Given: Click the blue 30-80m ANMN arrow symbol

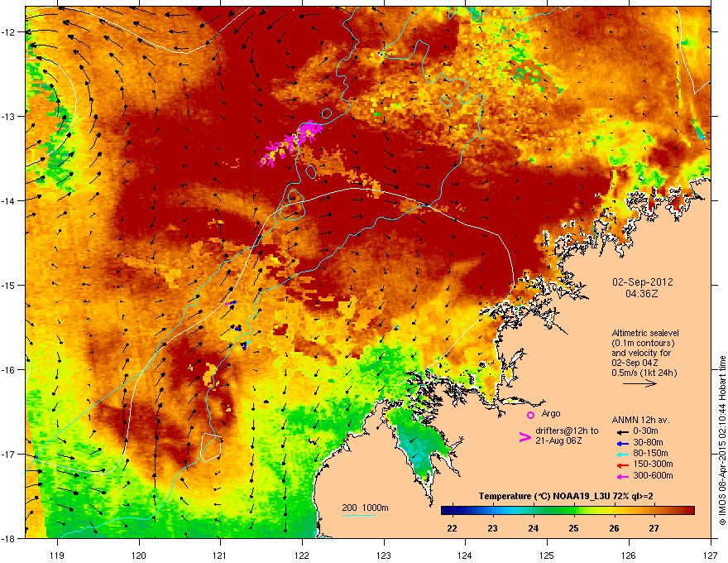Looking at the screenshot, I should point(623,444).
